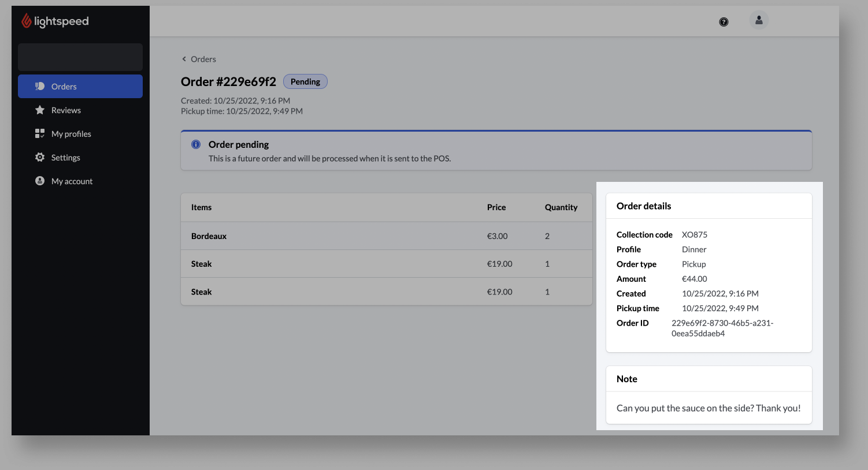Click the user avatar icon top right

pos(759,20)
